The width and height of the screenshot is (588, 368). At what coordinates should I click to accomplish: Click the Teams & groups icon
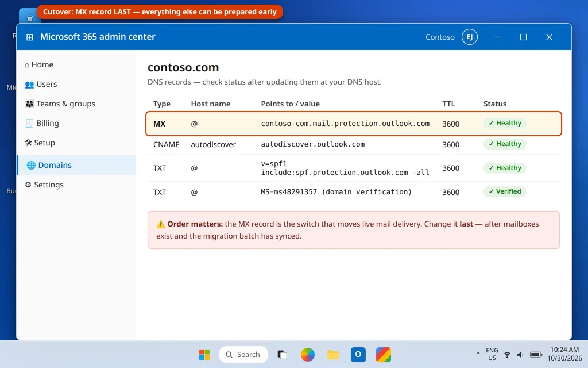click(29, 103)
